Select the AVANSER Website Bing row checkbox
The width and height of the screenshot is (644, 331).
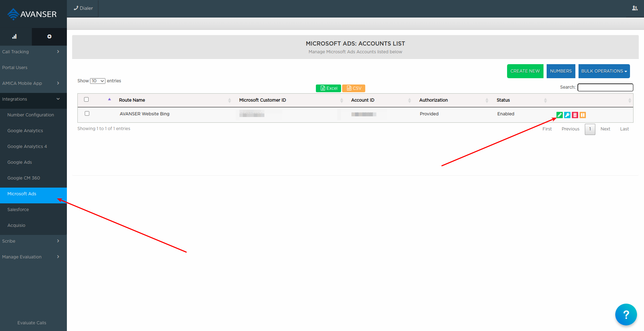click(x=87, y=114)
